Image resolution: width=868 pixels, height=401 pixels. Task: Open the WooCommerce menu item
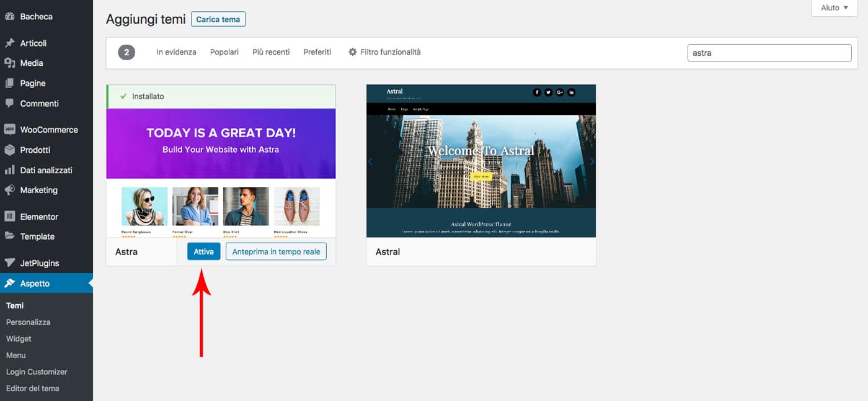point(46,130)
